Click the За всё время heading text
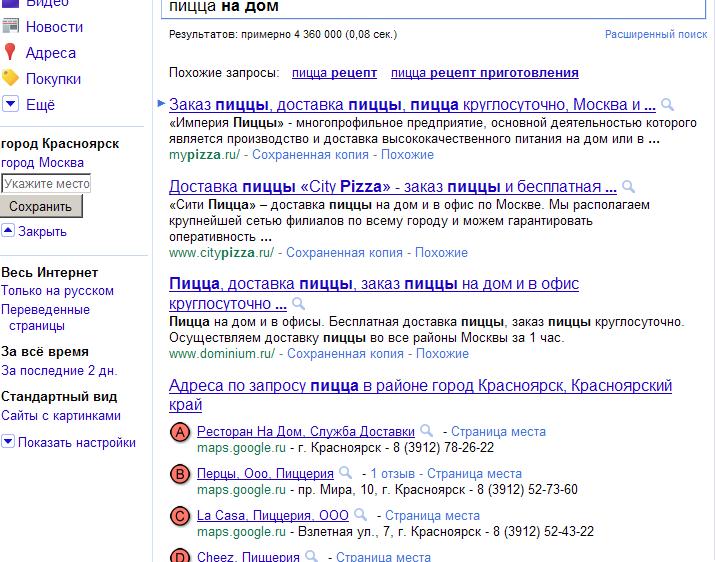This screenshot has height=562, width=716. [x=45, y=352]
